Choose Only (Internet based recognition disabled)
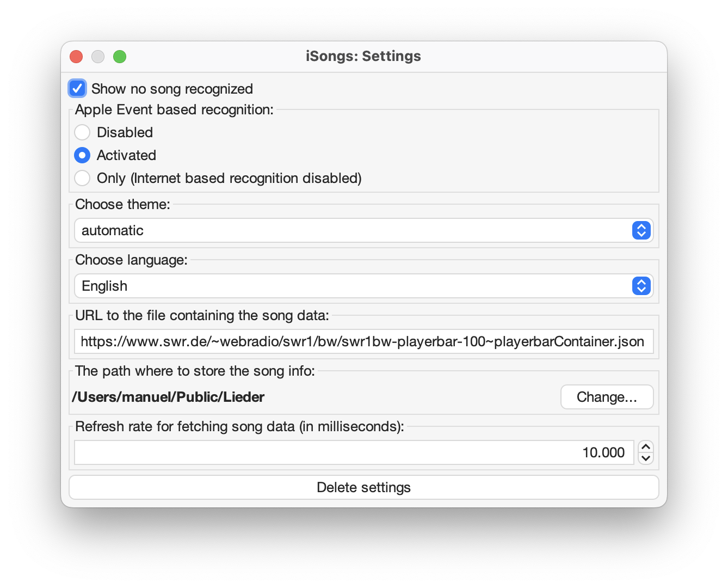This screenshot has width=728, height=588. point(82,178)
